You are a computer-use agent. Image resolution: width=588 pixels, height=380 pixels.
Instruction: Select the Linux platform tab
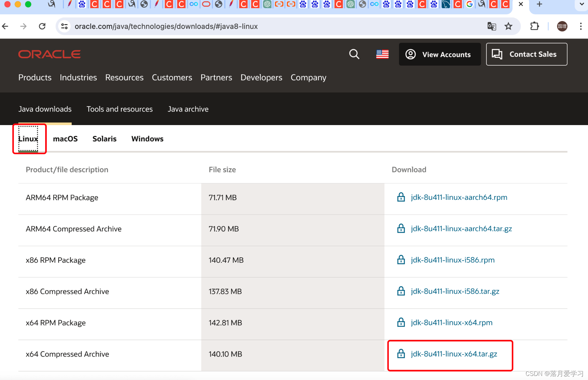(x=28, y=139)
